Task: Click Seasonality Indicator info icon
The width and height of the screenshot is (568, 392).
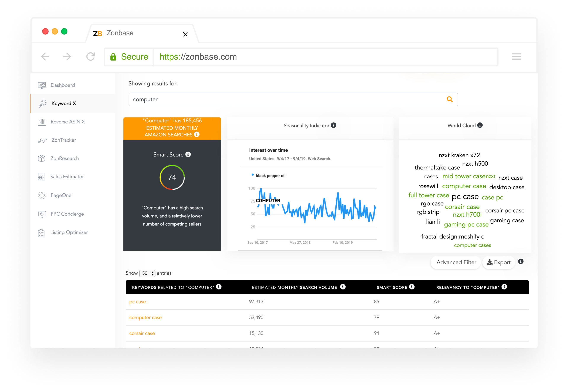Action: (x=333, y=125)
